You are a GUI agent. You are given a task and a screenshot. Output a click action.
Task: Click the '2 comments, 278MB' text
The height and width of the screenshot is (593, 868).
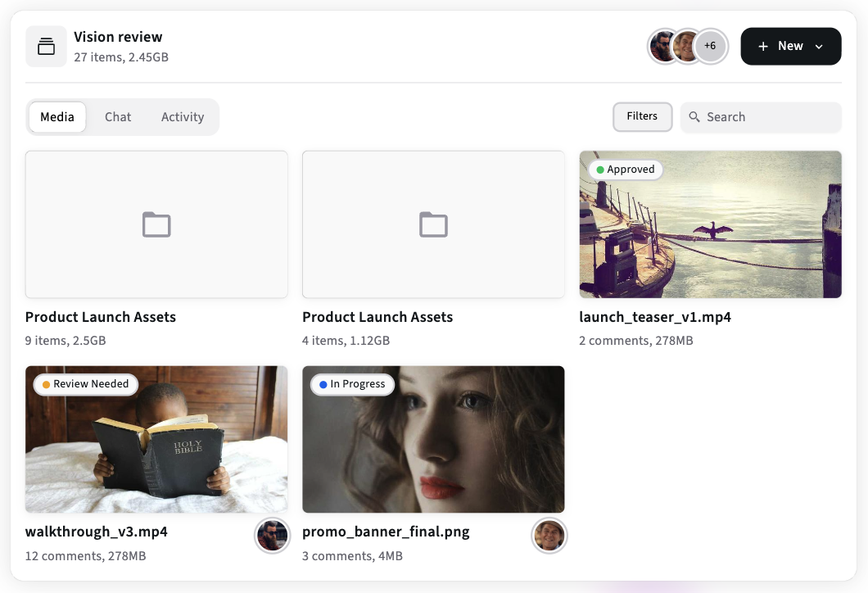[x=636, y=341]
